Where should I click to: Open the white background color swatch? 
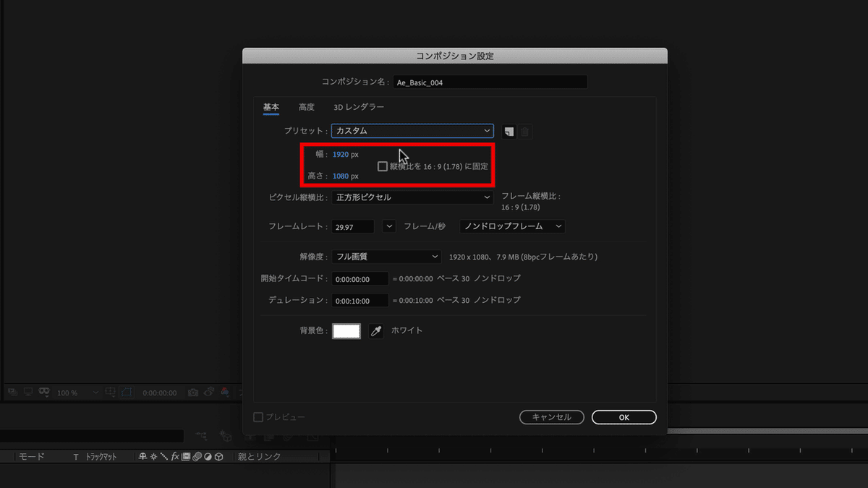coord(346,331)
